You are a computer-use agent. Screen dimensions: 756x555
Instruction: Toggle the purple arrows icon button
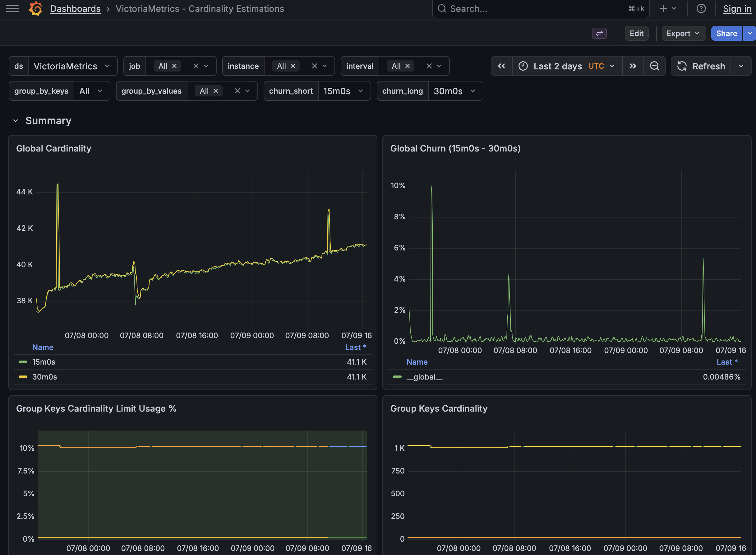click(599, 33)
